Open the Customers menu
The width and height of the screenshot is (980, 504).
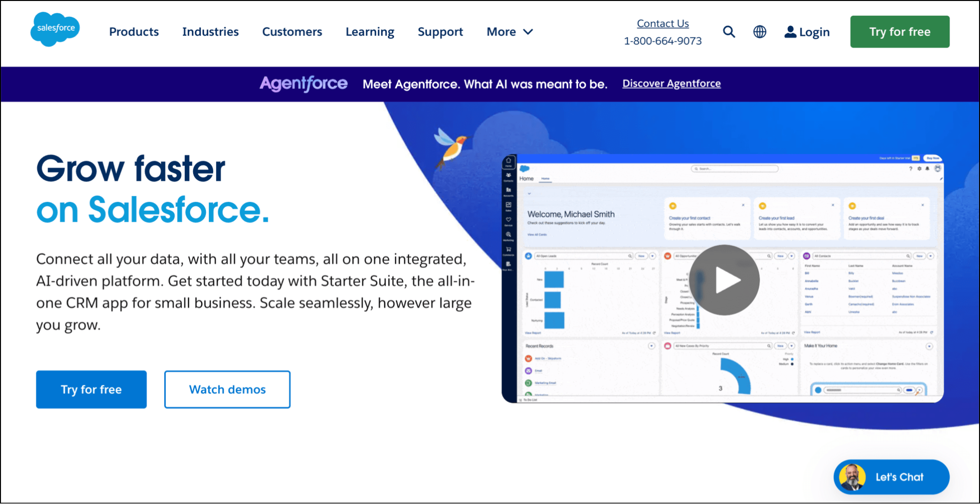pyautogui.click(x=292, y=32)
